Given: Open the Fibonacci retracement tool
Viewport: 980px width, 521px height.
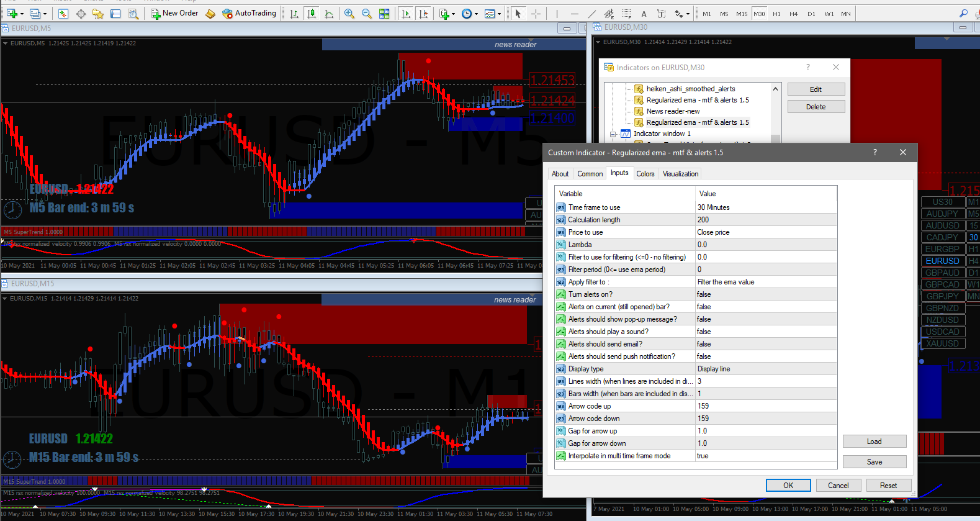Looking at the screenshot, I should click(627, 14).
